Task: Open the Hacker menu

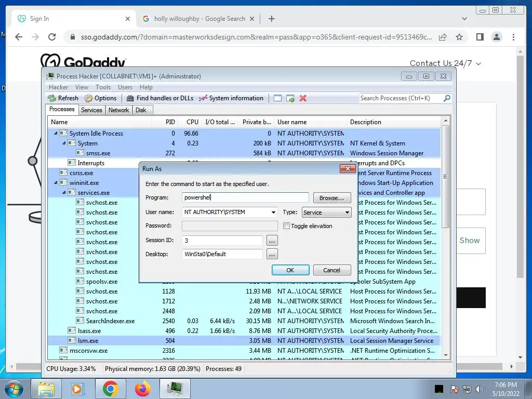Action: pos(58,87)
